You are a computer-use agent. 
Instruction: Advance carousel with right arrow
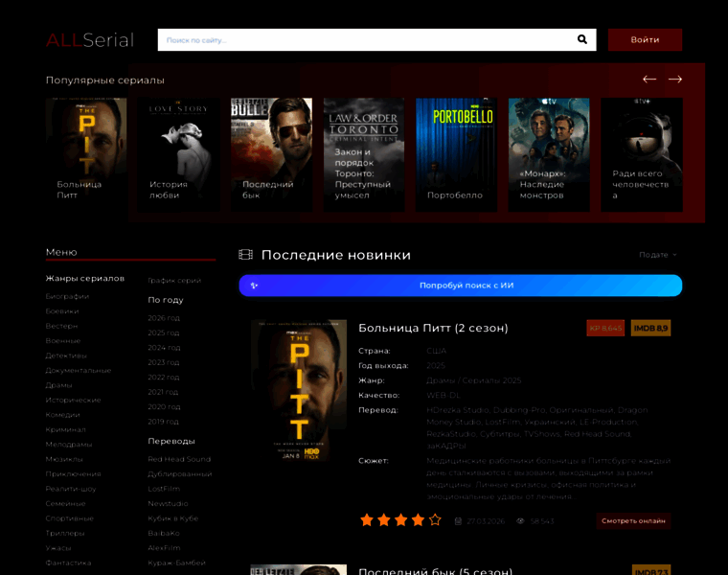tap(675, 80)
